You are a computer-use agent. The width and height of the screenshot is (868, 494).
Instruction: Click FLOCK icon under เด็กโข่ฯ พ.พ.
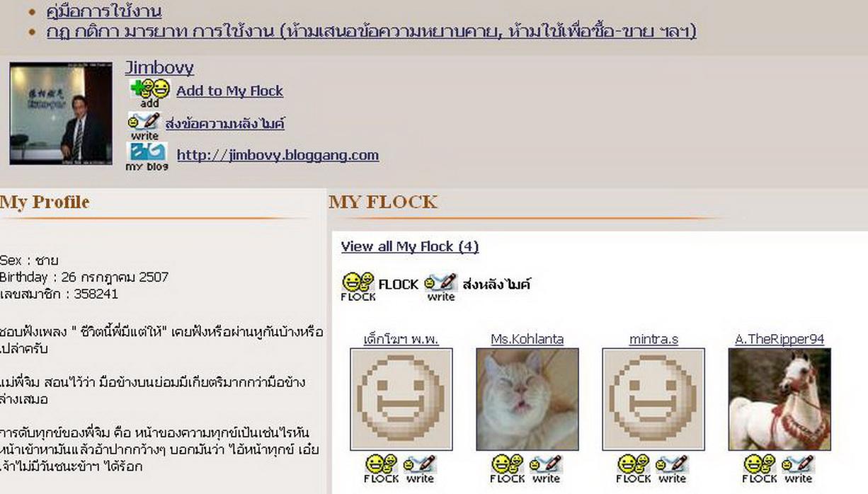coord(382,469)
